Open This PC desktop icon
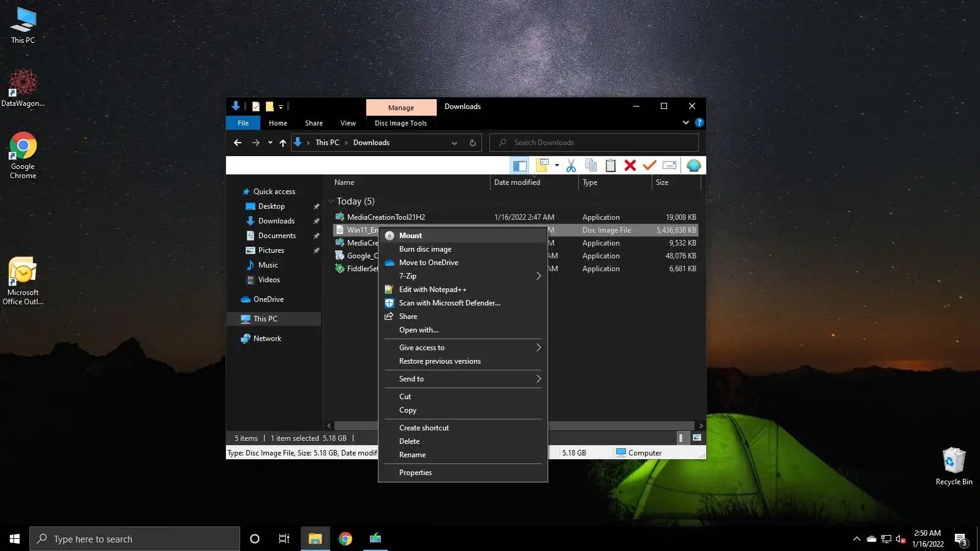The width and height of the screenshot is (980, 551). (x=23, y=26)
